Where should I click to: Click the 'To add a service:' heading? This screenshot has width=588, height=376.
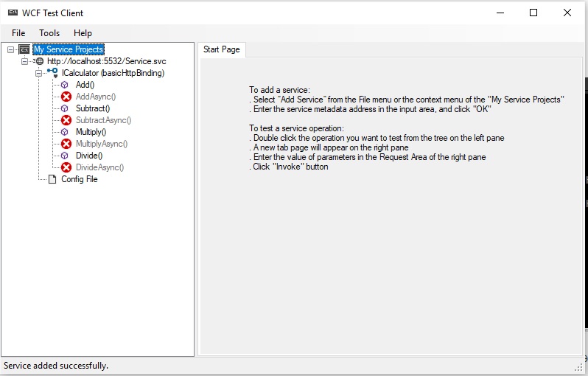pyautogui.click(x=279, y=90)
